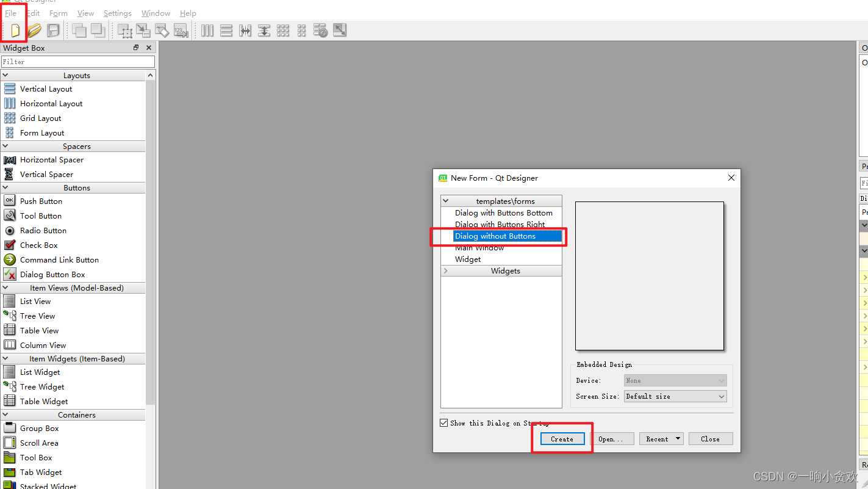Select the Edit Widgets mode icon
The image size is (868, 489).
[125, 31]
